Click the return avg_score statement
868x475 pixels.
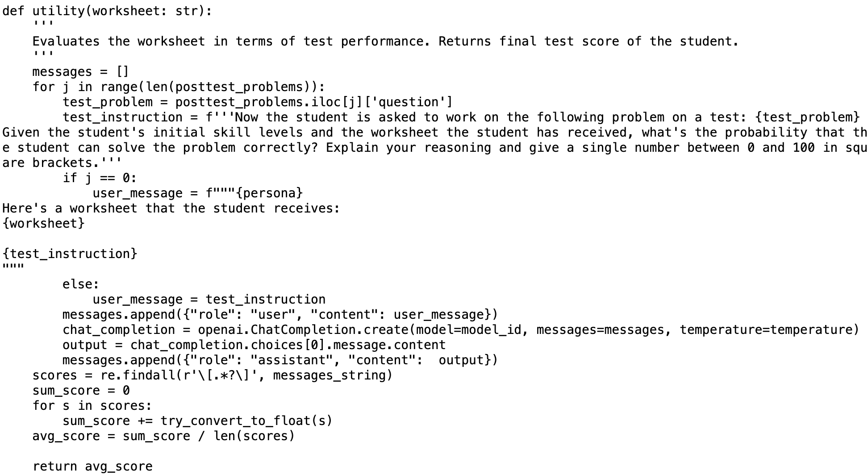pos(92,466)
